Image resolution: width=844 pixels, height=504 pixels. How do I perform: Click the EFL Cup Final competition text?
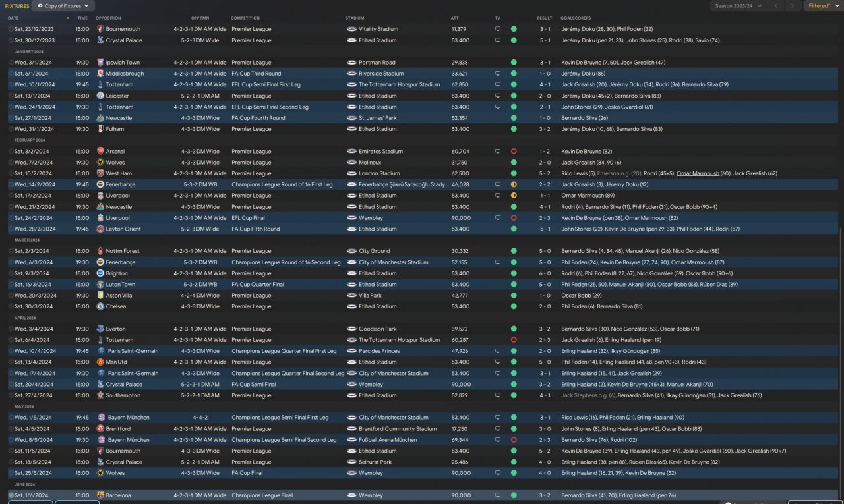pos(249,218)
